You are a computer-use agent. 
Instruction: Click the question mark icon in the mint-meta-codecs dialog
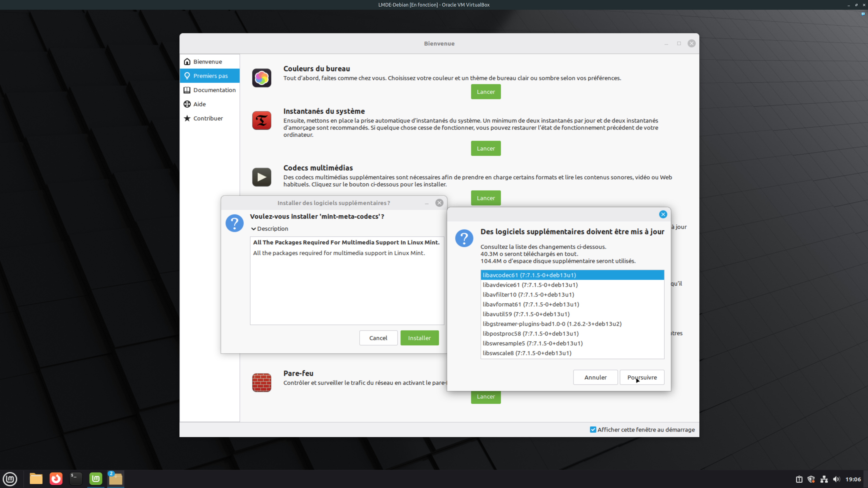point(235,223)
